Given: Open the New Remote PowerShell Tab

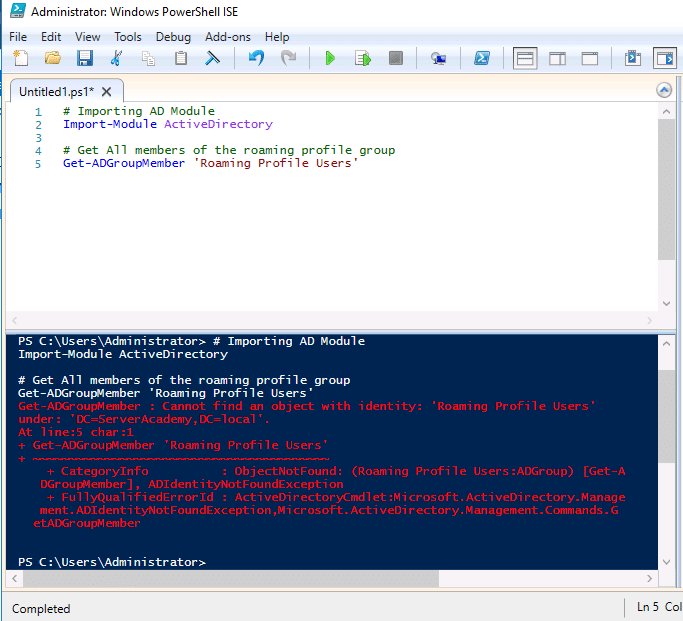Looking at the screenshot, I should pyautogui.click(x=438, y=59).
